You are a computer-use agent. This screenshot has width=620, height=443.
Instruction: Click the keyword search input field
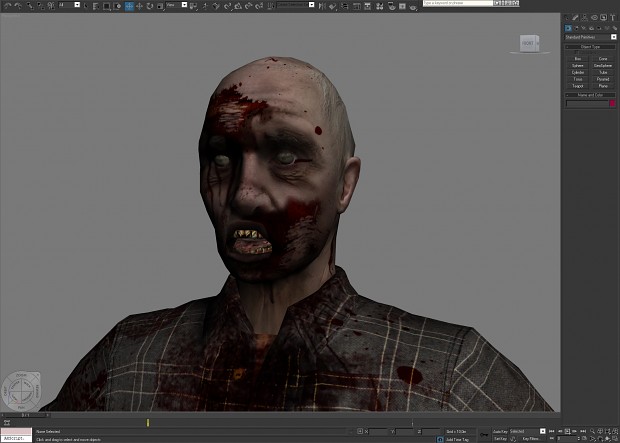(458, 3)
